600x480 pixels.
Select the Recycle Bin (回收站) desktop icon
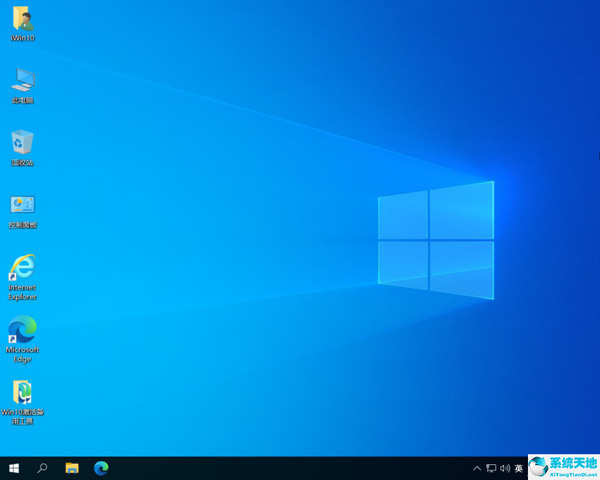pos(22,142)
